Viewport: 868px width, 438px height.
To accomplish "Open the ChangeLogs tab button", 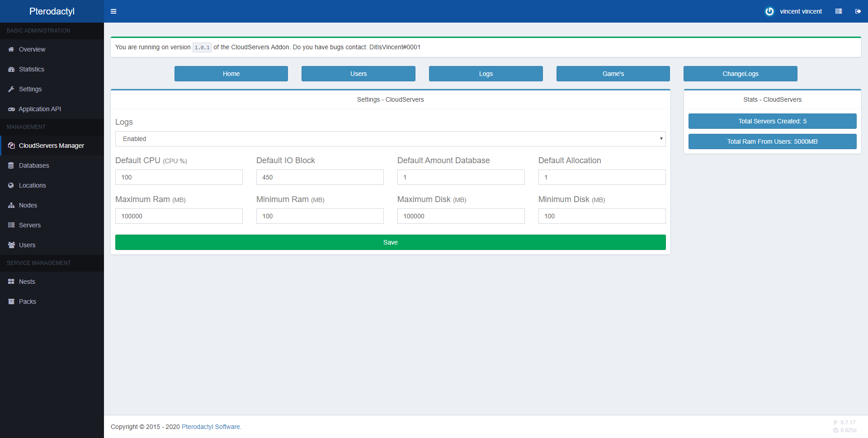I will point(740,74).
